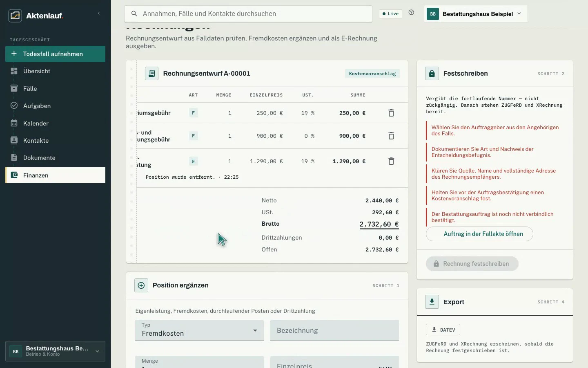Image resolution: width=588 pixels, height=368 pixels.
Task: Click the Offen amount 2.732,60 €
Action: (382, 249)
